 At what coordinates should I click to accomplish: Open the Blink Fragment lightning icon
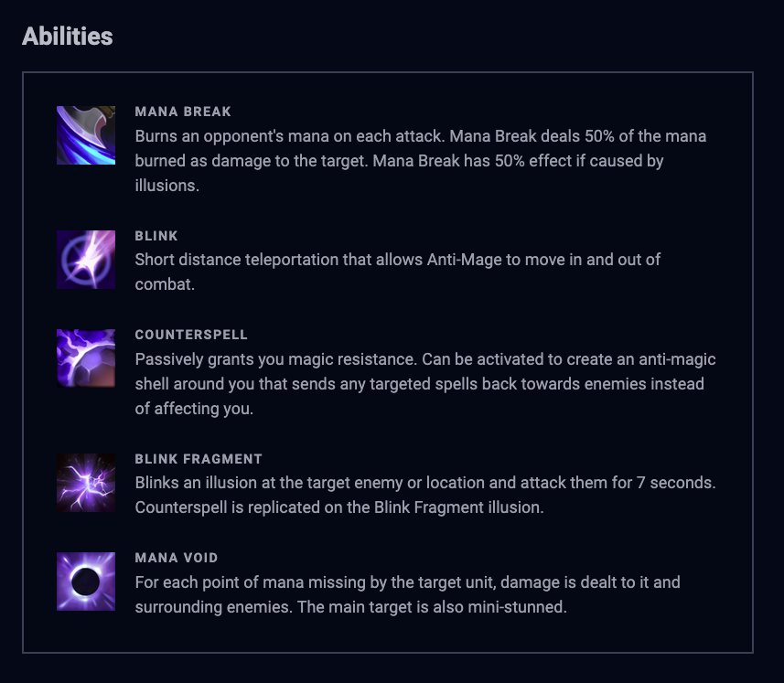(x=86, y=483)
